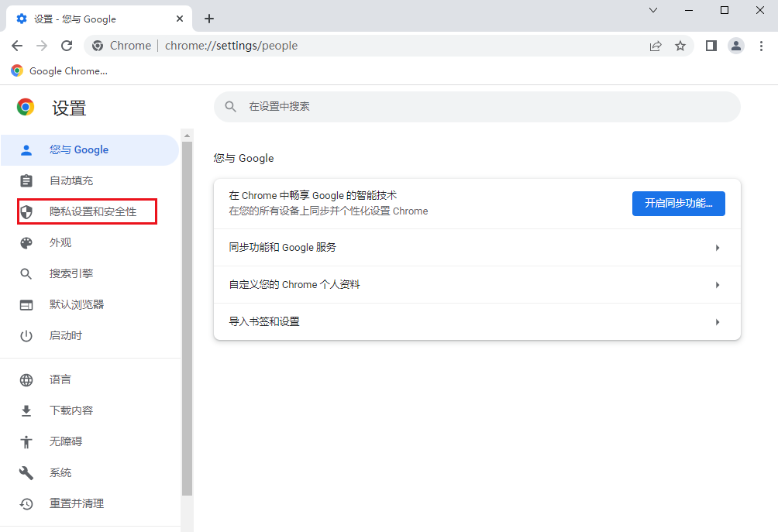The height and width of the screenshot is (532, 778).
Task: Open the tab search chevron in title bar
Action: coord(653,10)
